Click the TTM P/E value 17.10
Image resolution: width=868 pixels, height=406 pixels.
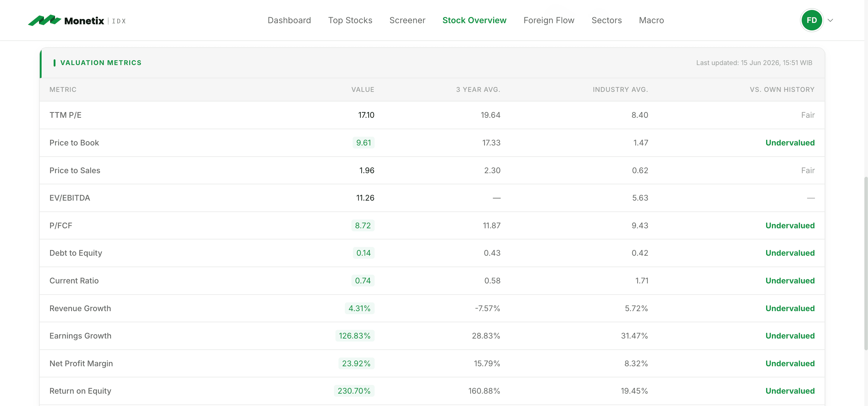[366, 115]
